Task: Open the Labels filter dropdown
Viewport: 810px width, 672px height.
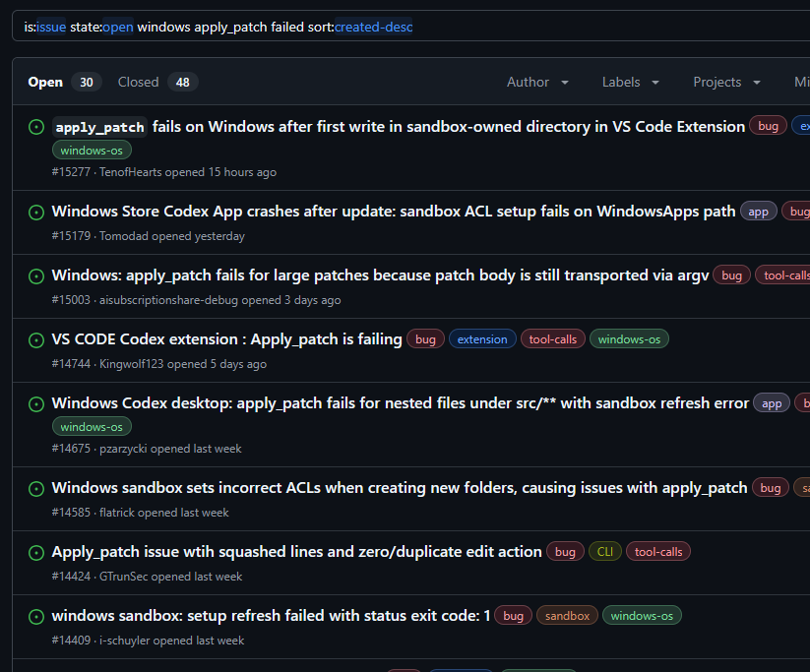Action: (x=631, y=82)
